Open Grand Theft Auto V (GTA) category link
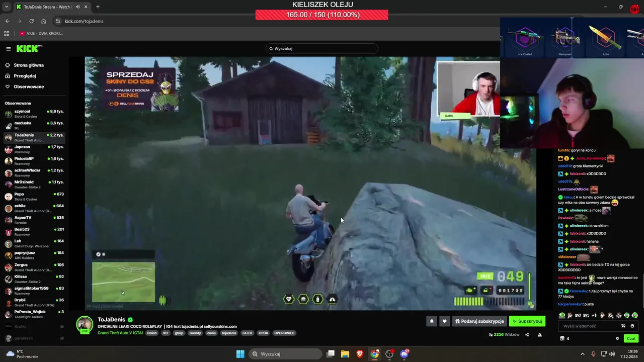Image resolution: width=644 pixels, height=362 pixels. tap(120, 333)
